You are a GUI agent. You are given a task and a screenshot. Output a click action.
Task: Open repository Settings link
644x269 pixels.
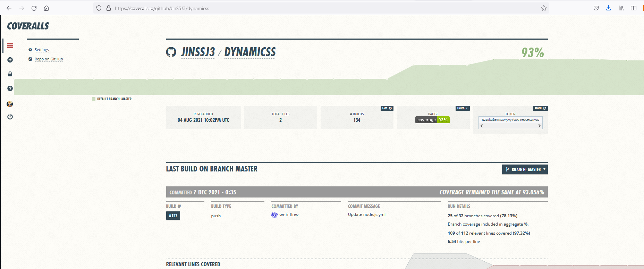[x=42, y=50]
